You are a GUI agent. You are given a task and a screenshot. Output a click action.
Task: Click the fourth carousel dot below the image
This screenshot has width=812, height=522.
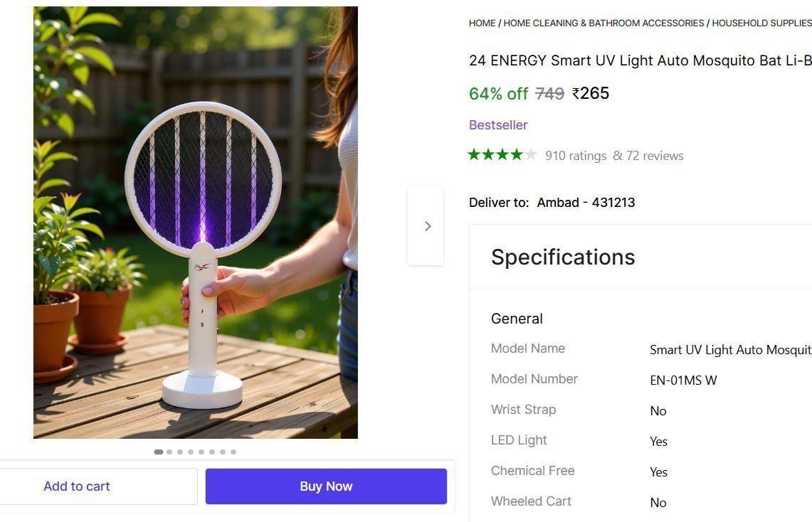click(190, 451)
